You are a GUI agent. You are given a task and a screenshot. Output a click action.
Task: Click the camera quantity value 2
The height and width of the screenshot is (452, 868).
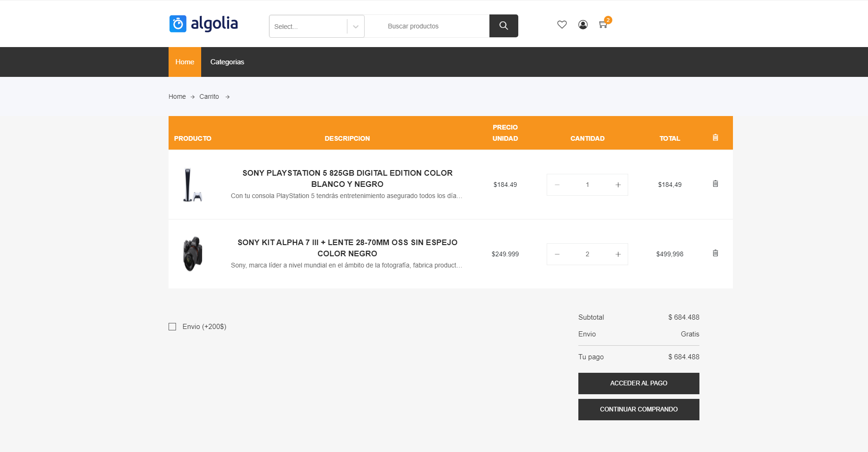tap(588, 254)
